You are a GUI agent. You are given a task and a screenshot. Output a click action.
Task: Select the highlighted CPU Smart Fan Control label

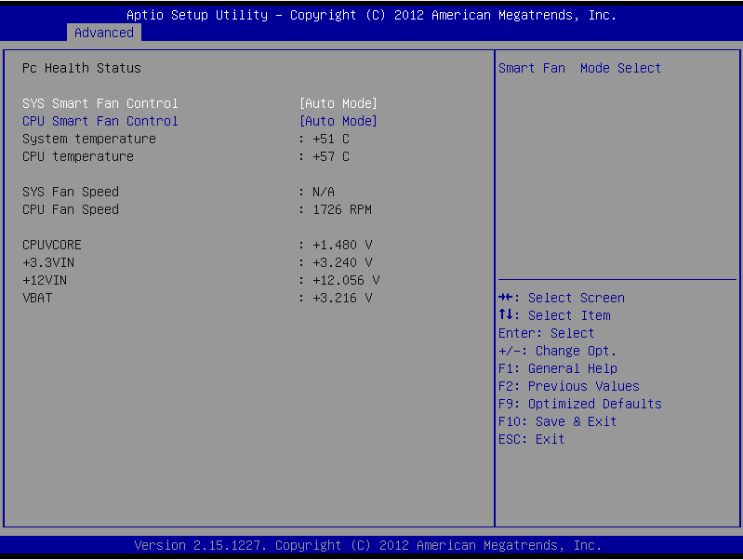(x=100, y=121)
